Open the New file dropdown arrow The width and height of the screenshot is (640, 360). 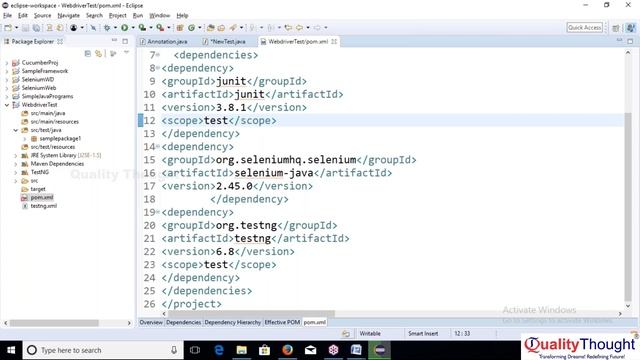[x=16, y=28]
